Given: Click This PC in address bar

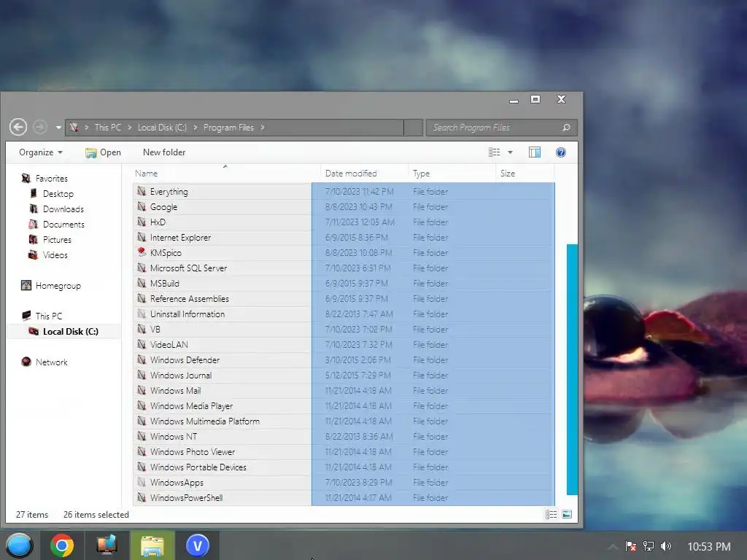Looking at the screenshot, I should click(108, 128).
